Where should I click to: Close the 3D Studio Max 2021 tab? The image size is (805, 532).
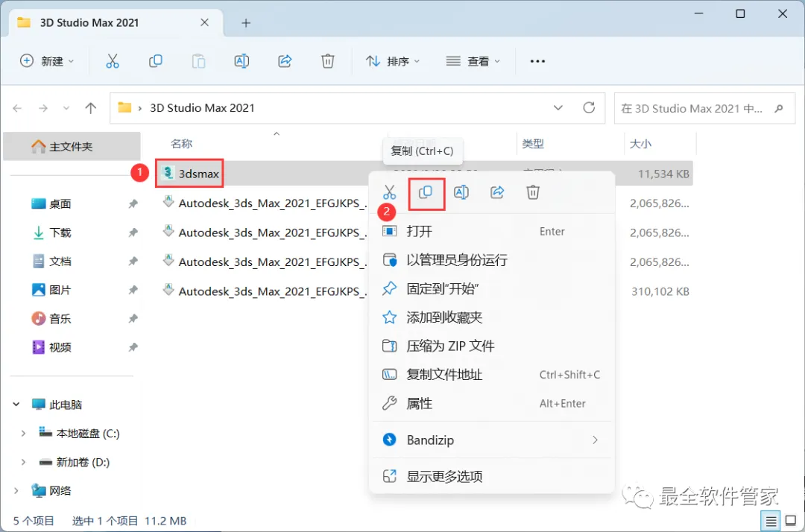204,22
